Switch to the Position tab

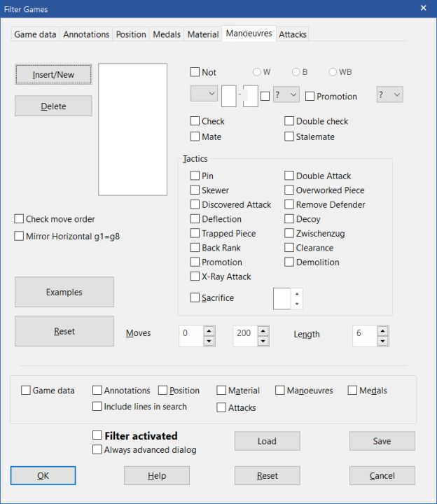coord(131,34)
